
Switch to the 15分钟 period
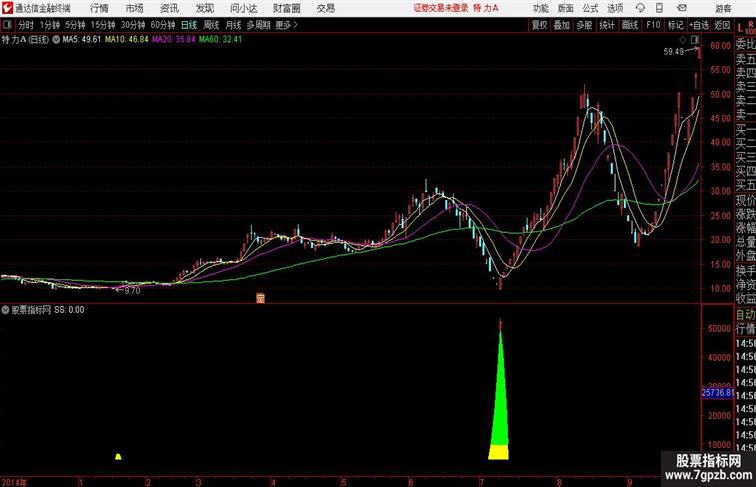click(x=103, y=25)
